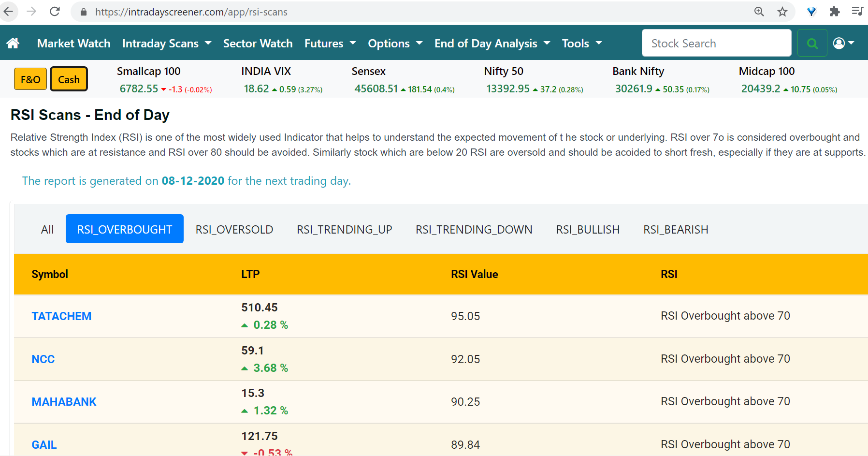868x456 pixels.
Task: Open the zoom magnifier in address bar
Action: [x=759, y=12]
